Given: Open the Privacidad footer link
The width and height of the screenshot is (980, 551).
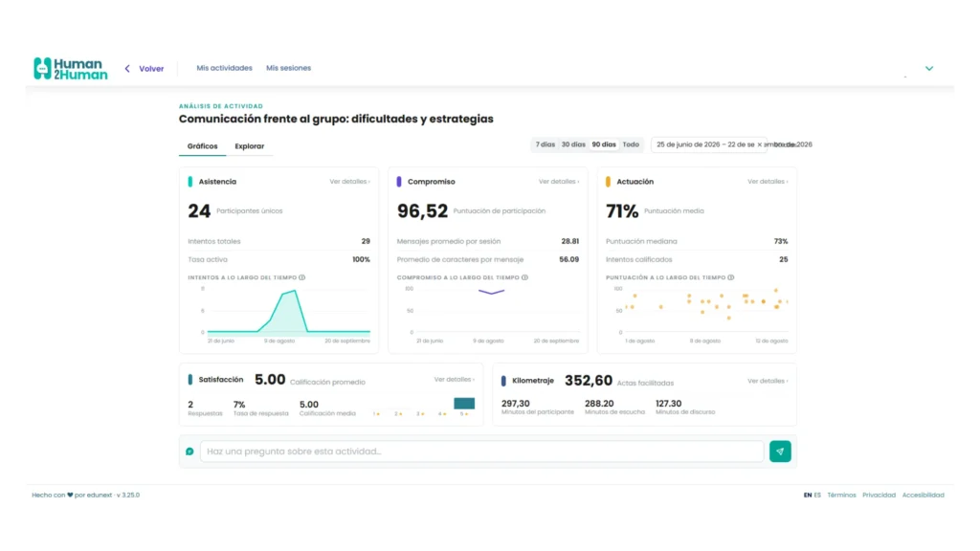Looking at the screenshot, I should (x=879, y=496).
